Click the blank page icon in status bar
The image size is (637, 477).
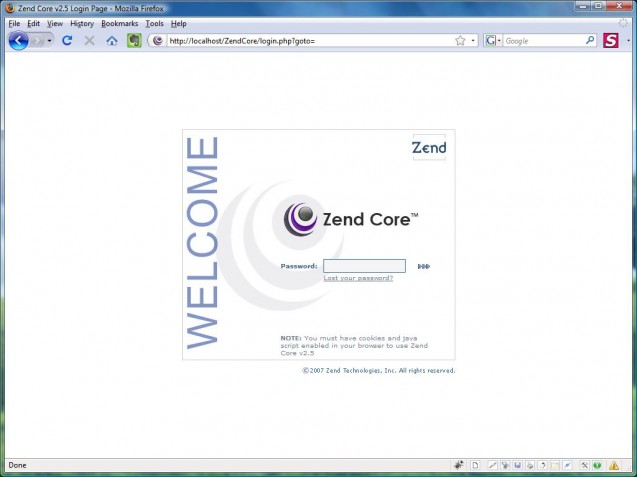(475, 465)
